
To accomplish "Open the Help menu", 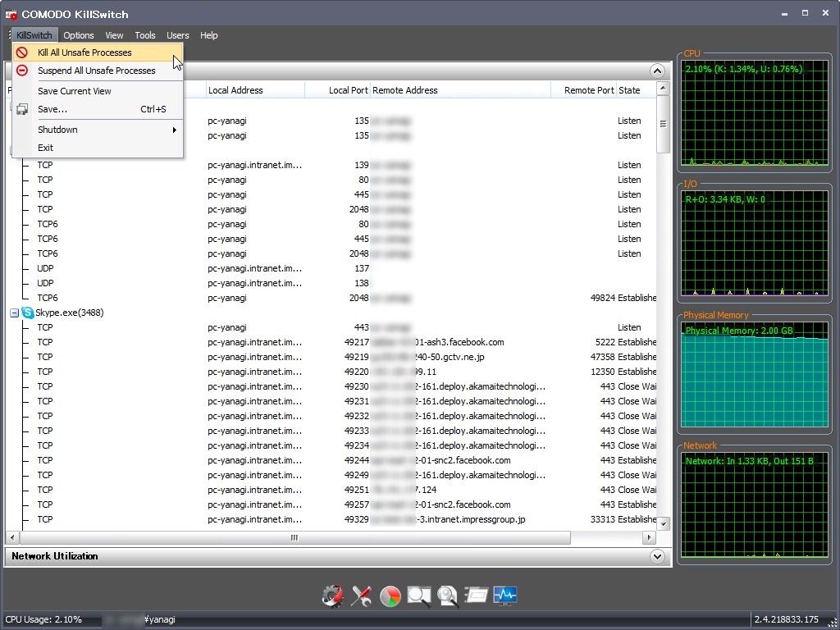I will pyautogui.click(x=209, y=35).
